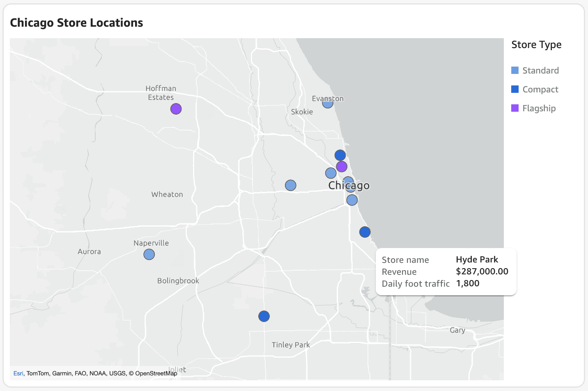Click the Store name label in the tooltip
The image size is (588, 391).
click(x=405, y=260)
